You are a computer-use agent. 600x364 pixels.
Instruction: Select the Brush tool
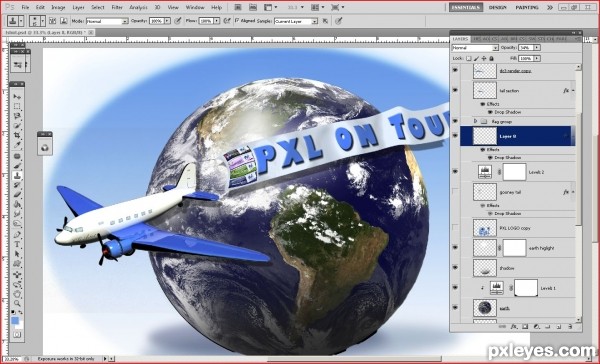coord(17,166)
